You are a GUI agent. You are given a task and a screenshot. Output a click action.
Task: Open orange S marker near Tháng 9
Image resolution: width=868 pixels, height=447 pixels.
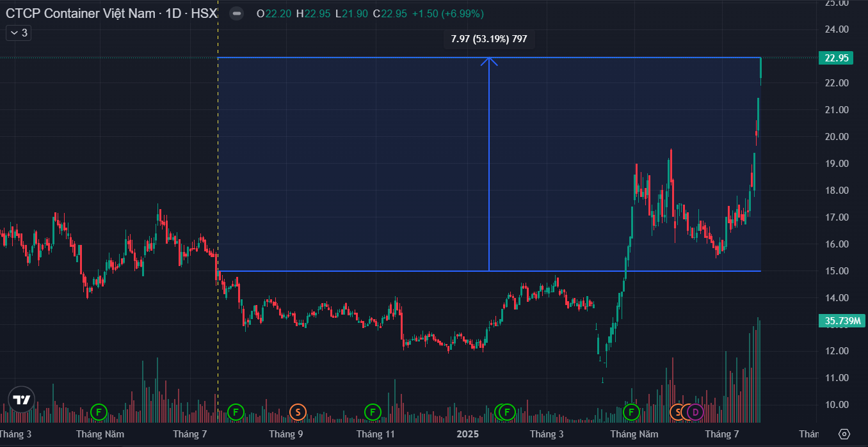pyautogui.click(x=297, y=412)
